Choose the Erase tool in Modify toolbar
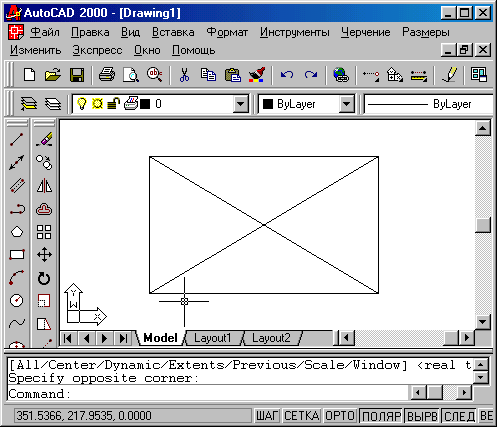Viewport: 497px width, 427px height. [44, 140]
